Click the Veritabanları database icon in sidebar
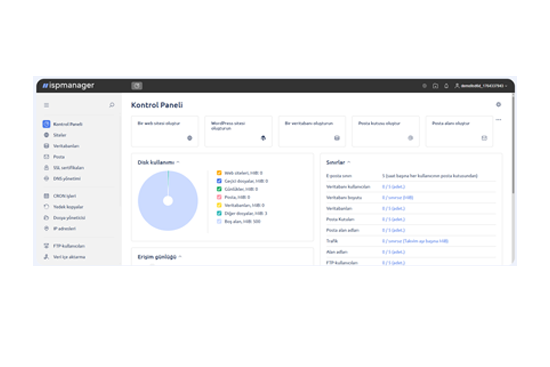Viewport: 550px width, 367px height. (x=46, y=146)
